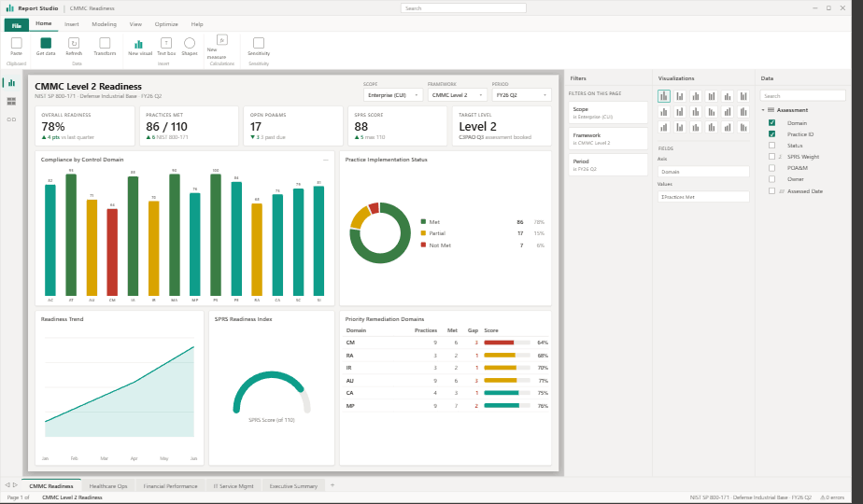Viewport: 863px width, 504px height.
Task: Go to the next page arrow
Action: click(x=15, y=485)
